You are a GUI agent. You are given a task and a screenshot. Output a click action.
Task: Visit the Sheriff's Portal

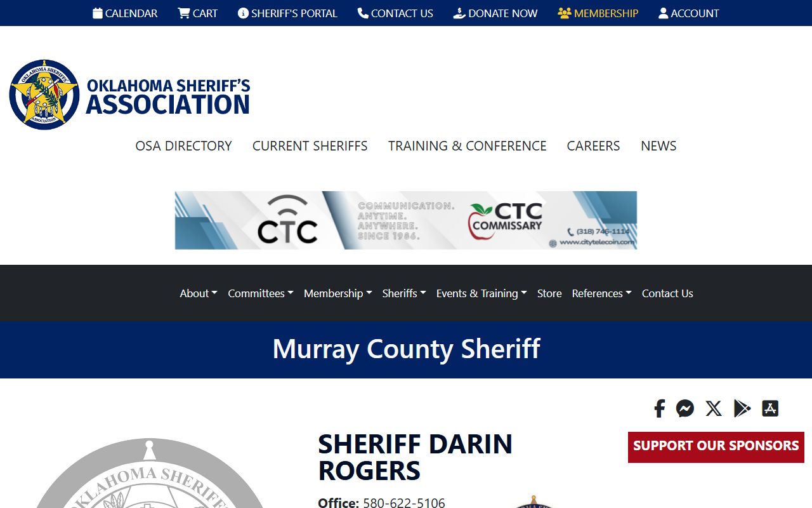287,13
